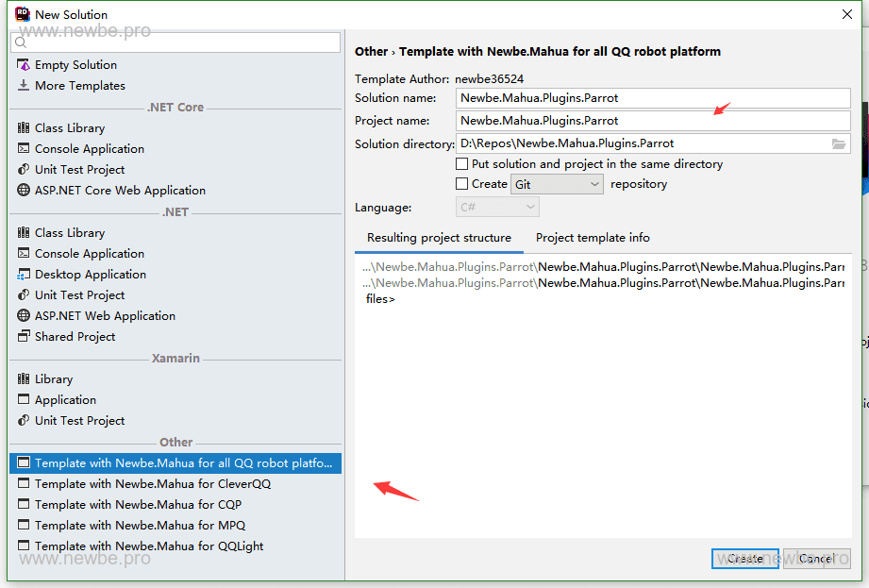Open the Git repository type dropdown
Image resolution: width=869 pixels, height=588 pixels.
557,185
